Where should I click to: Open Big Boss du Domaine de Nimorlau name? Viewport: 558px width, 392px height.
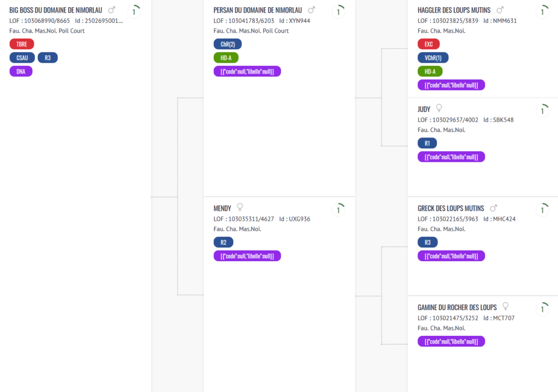pyautogui.click(x=56, y=10)
